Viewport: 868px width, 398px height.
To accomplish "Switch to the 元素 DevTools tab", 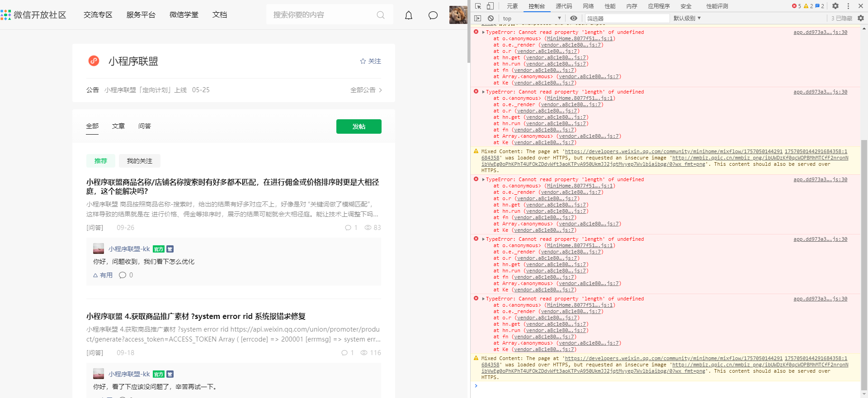I will [512, 6].
